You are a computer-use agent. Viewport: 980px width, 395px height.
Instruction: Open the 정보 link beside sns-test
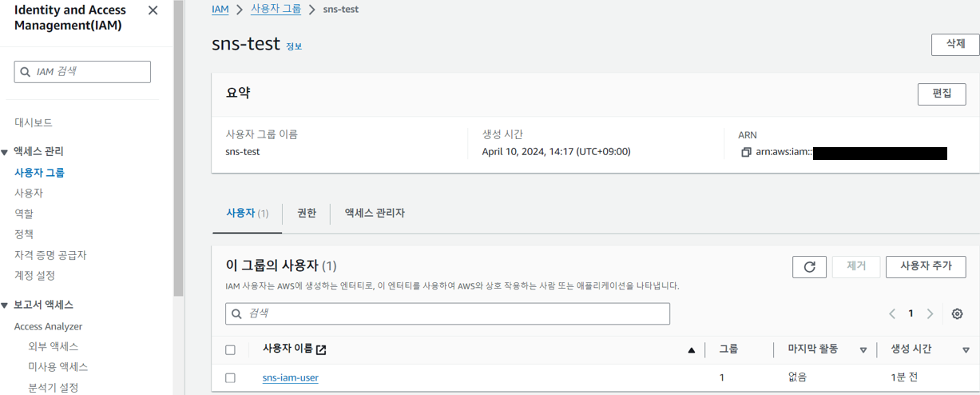pyautogui.click(x=294, y=46)
